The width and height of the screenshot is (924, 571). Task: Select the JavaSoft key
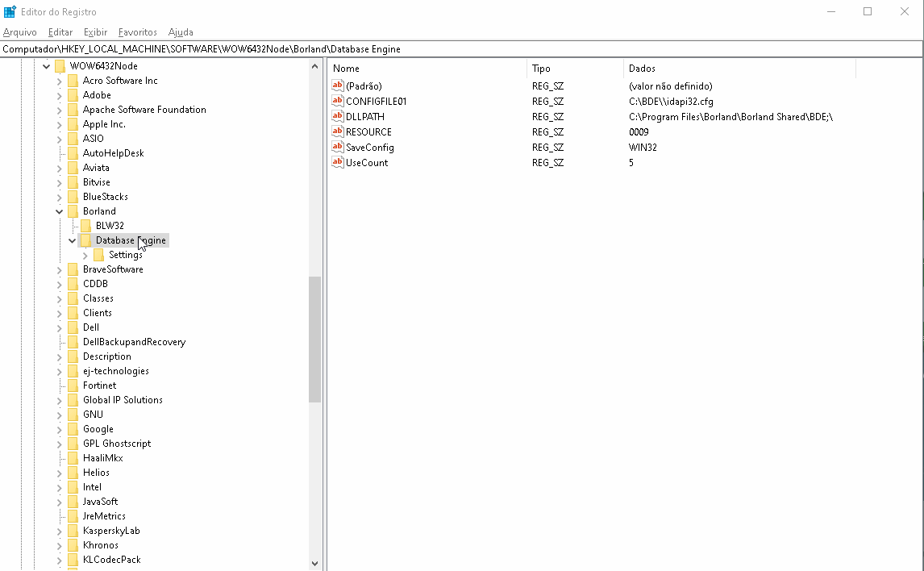100,502
